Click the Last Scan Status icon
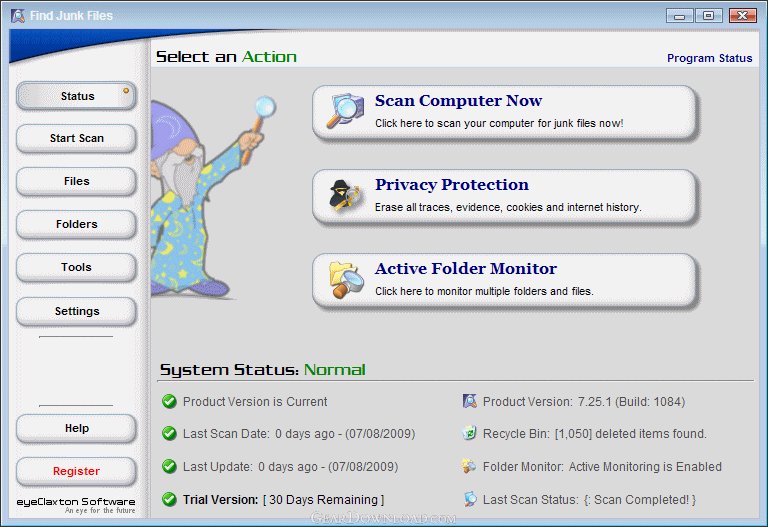 (x=470, y=499)
